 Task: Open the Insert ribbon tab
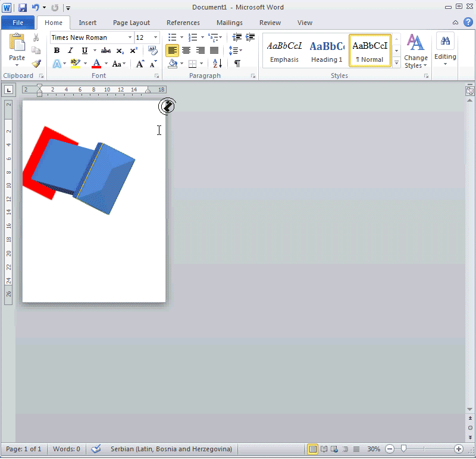(87, 23)
